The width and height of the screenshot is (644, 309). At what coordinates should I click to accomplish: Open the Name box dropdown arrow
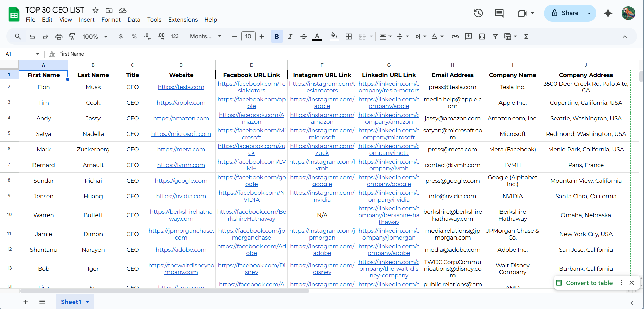coord(38,54)
